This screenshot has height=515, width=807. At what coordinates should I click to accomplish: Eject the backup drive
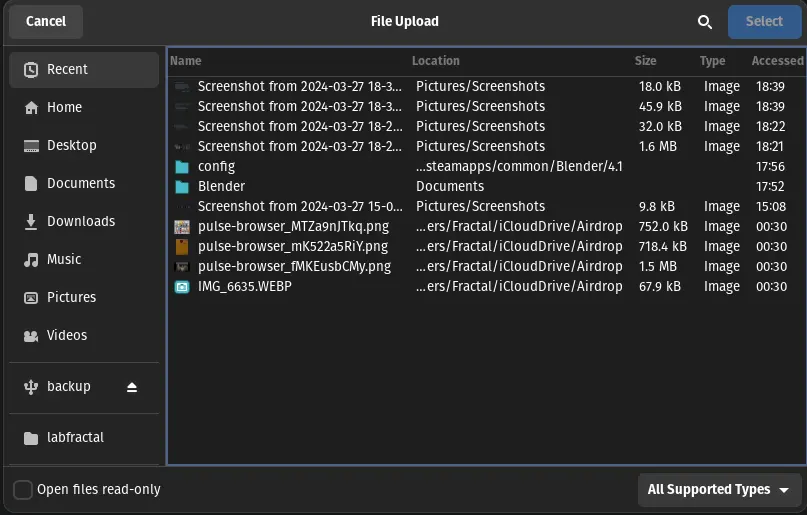pyautogui.click(x=132, y=387)
